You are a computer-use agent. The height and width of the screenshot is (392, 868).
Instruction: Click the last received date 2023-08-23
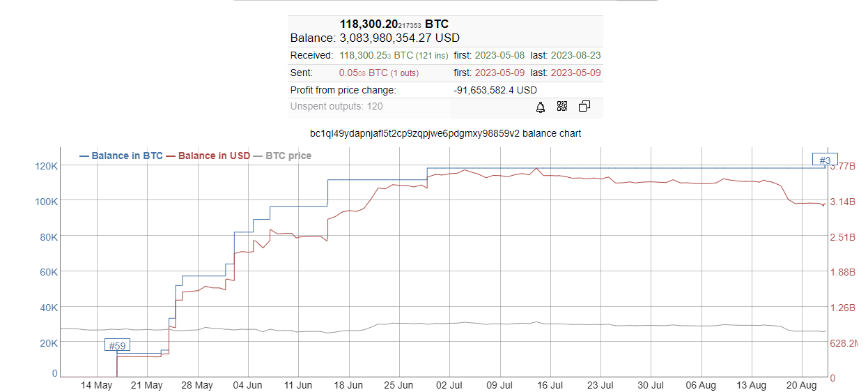[575, 55]
